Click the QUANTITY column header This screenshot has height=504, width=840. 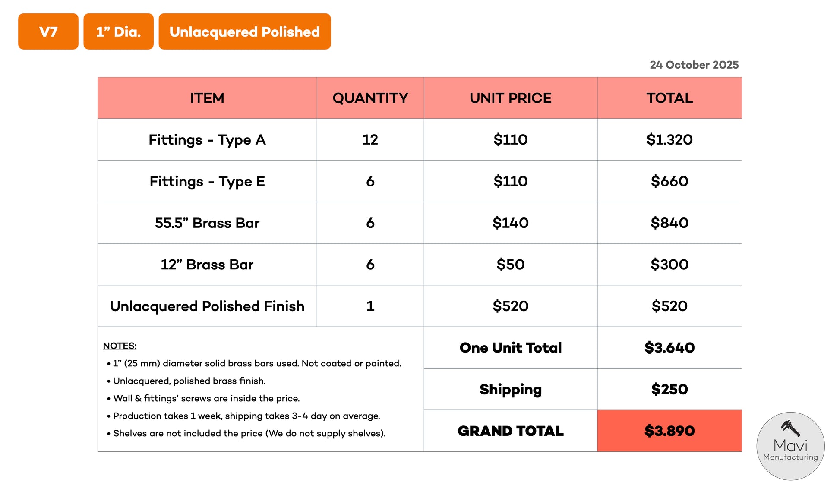click(x=370, y=98)
